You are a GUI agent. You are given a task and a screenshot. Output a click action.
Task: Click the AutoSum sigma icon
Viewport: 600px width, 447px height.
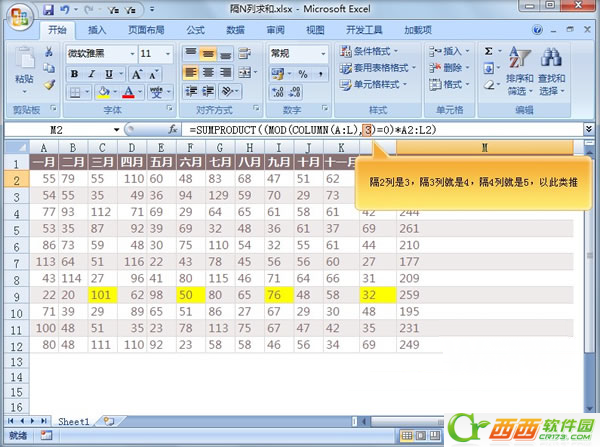[x=488, y=50]
